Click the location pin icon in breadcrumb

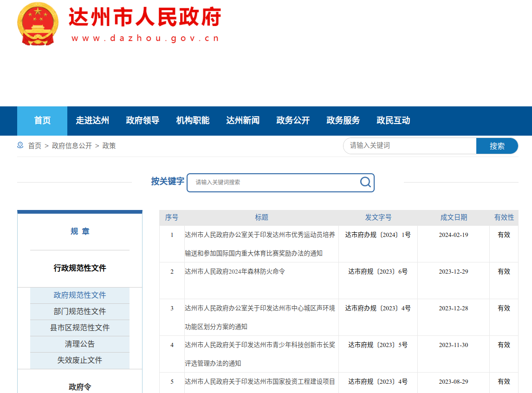pyautogui.click(x=20, y=145)
